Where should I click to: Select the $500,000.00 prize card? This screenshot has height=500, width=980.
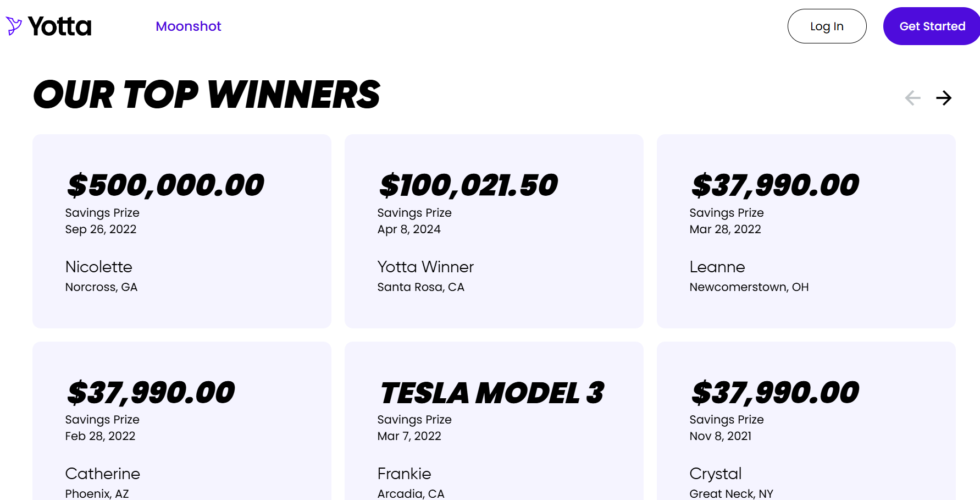[x=182, y=231]
